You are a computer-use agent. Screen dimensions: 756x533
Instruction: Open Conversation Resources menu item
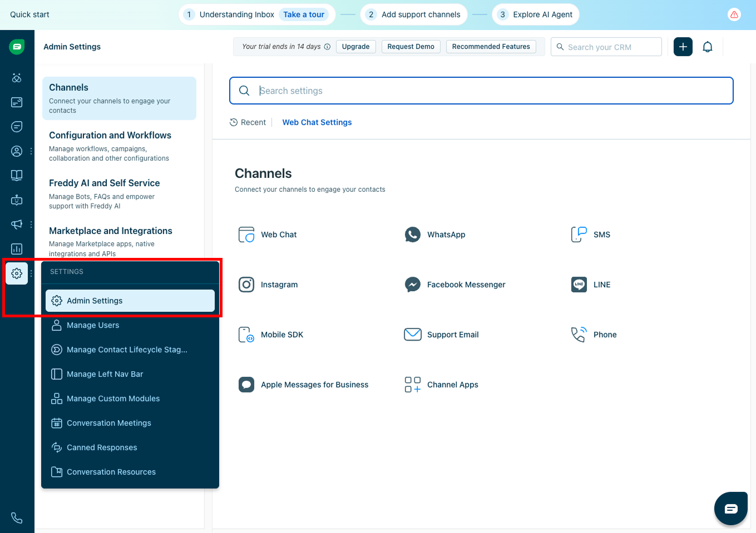point(130,472)
